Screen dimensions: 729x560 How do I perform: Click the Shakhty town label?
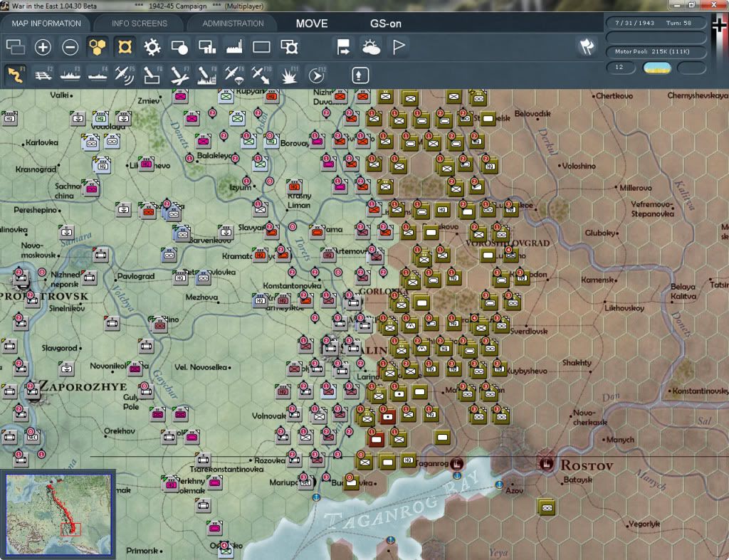tap(577, 362)
